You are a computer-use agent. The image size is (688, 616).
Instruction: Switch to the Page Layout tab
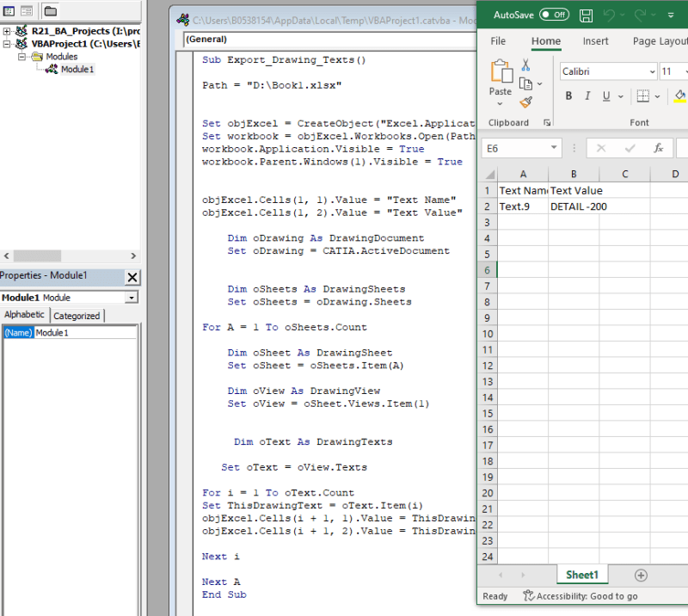point(660,41)
